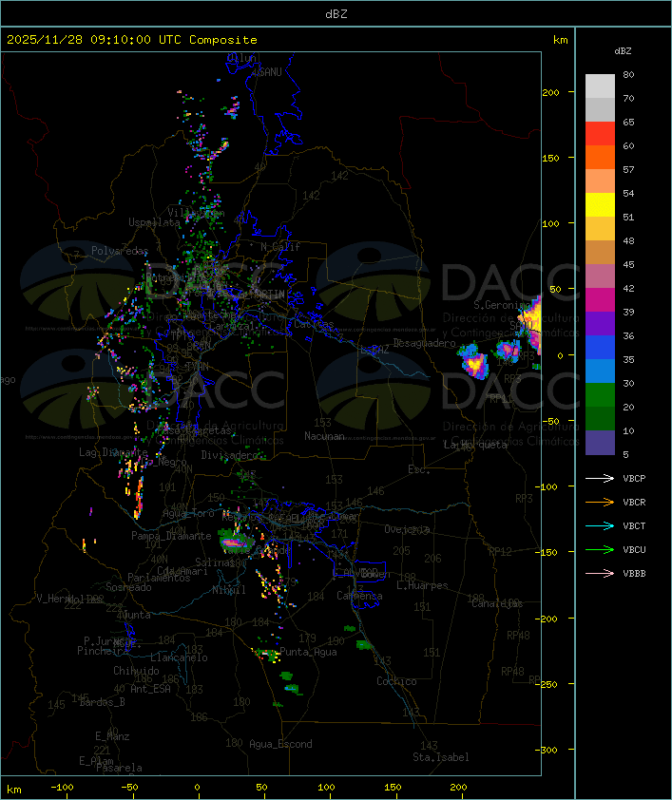Screen dimensions: 672x800
Task: Select the slate 5-10 dBZ swatch
Action: (x=600, y=443)
